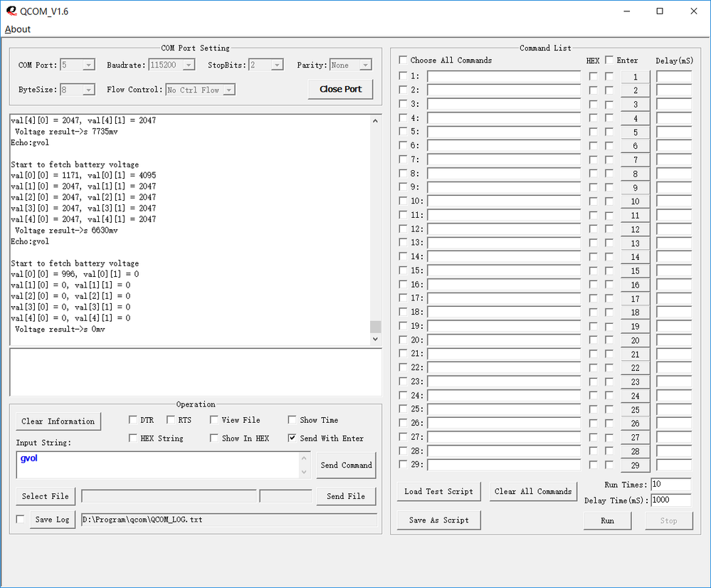
Task: Enable the HEX String checkbox
Action: tap(133, 438)
